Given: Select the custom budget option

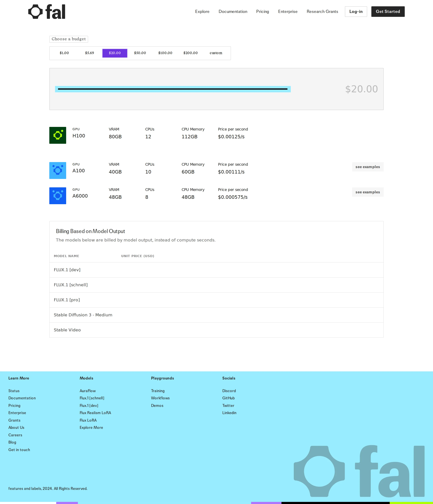Looking at the screenshot, I should [x=216, y=53].
